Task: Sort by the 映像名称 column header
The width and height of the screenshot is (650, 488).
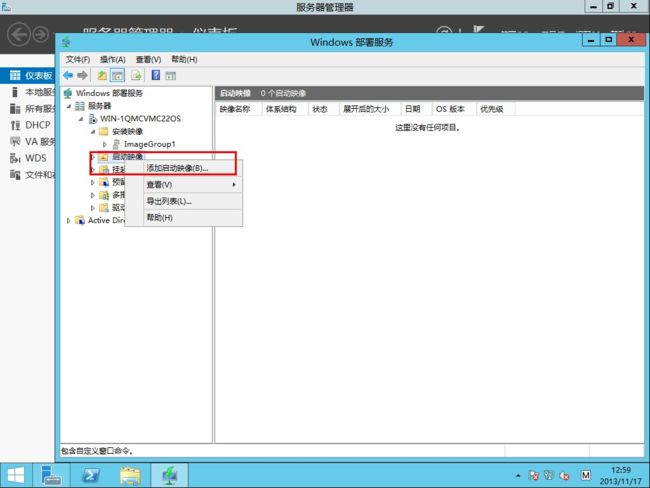Action: coord(239,109)
